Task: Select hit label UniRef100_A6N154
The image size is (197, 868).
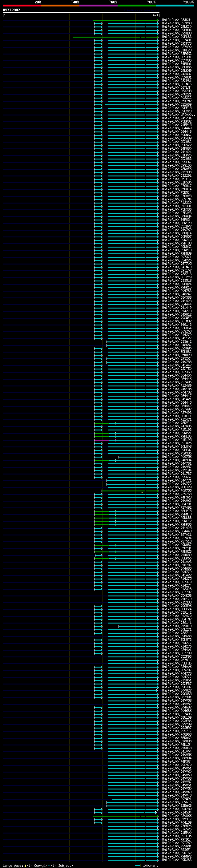Action: pos(176,745)
